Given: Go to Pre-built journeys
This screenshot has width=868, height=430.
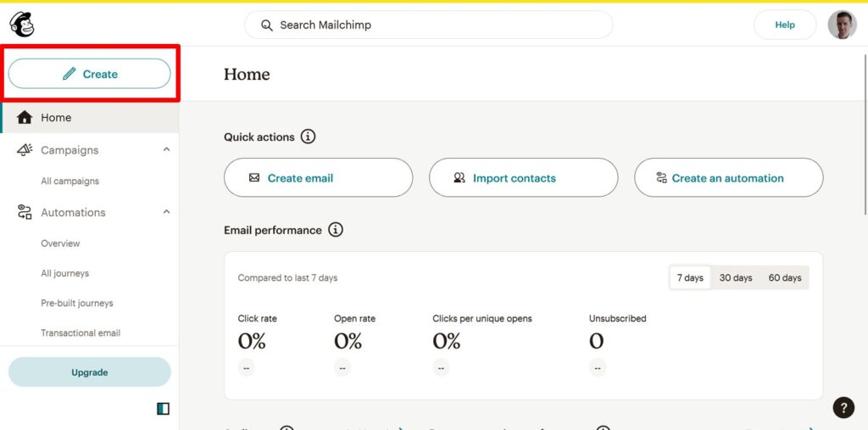Looking at the screenshot, I should (x=76, y=303).
